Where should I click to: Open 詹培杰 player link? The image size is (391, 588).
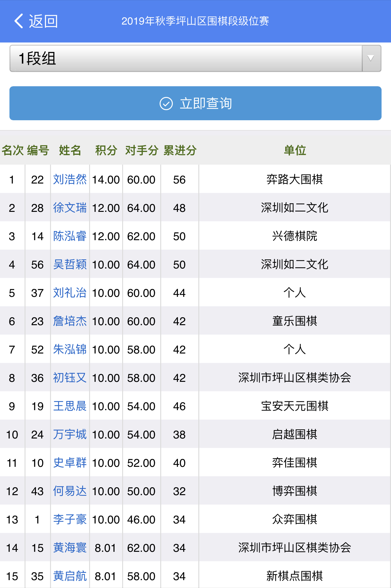(x=70, y=321)
